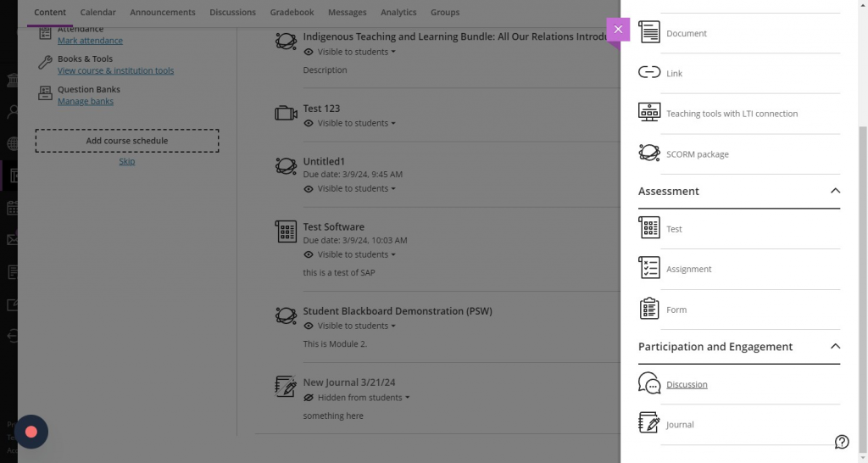Open the help question mark icon
868x463 pixels.
[842, 442]
